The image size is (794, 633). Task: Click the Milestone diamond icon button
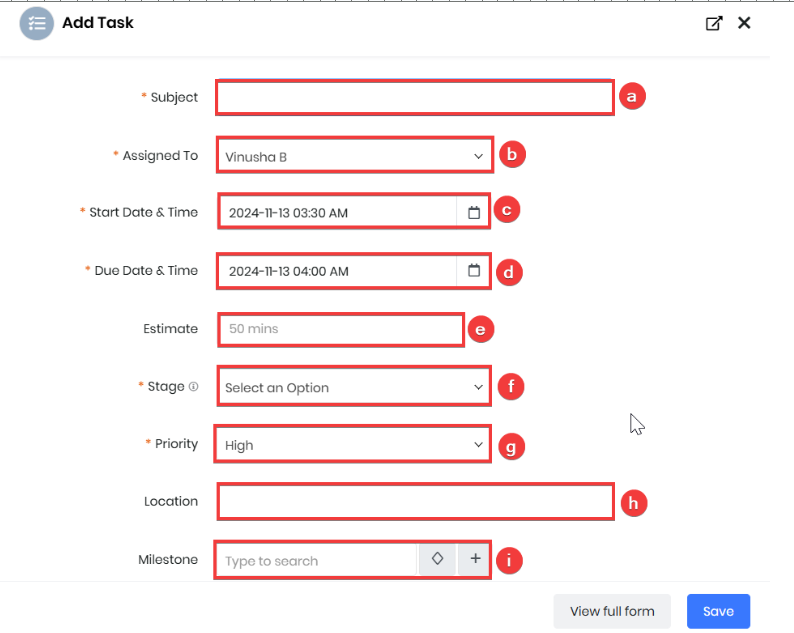click(x=438, y=559)
